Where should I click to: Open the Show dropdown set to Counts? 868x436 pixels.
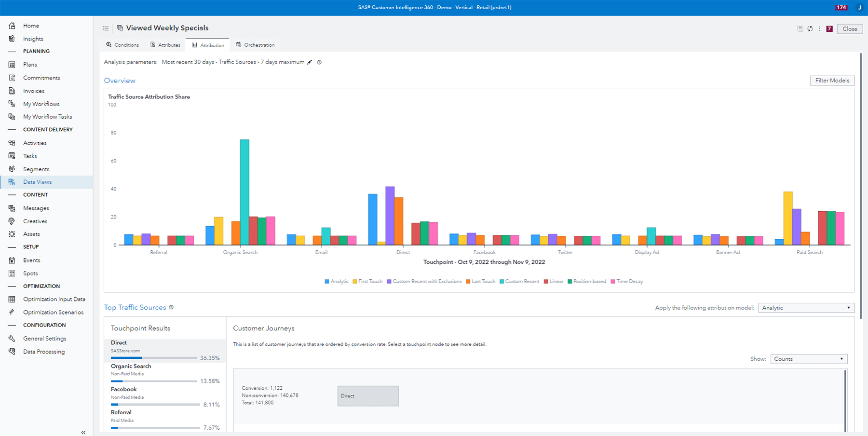pos(808,359)
